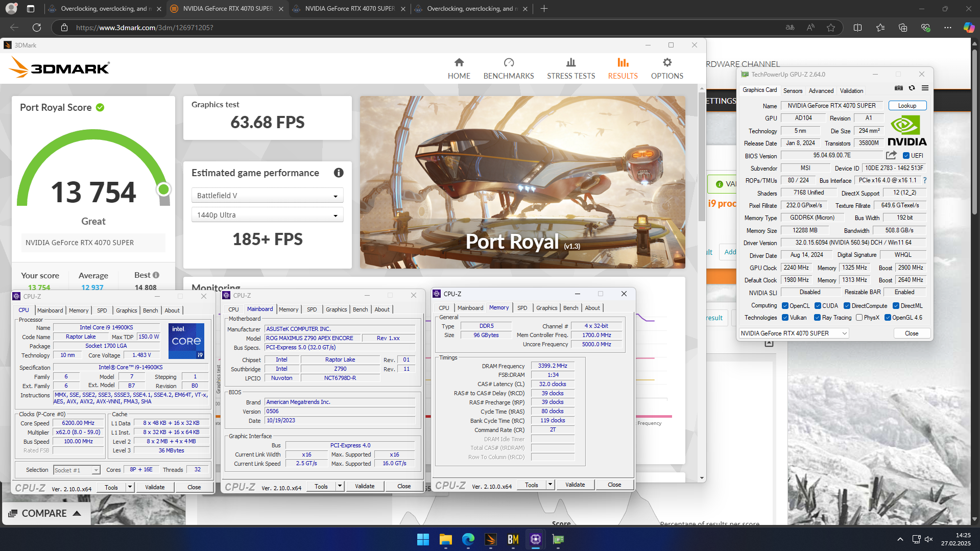Image resolution: width=980 pixels, height=551 pixels.
Task: Toggle DirectML checkbox in GPU-Z
Action: (896, 306)
